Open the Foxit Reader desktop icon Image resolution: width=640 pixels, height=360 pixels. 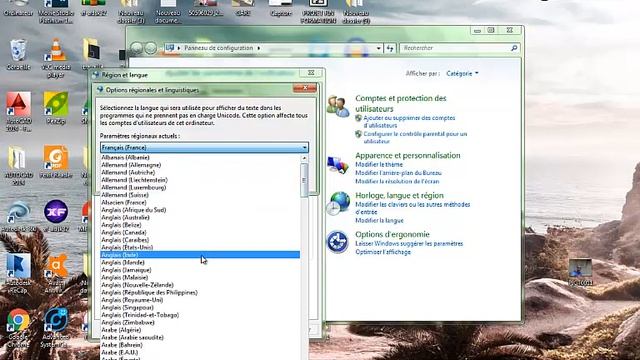(x=56, y=162)
